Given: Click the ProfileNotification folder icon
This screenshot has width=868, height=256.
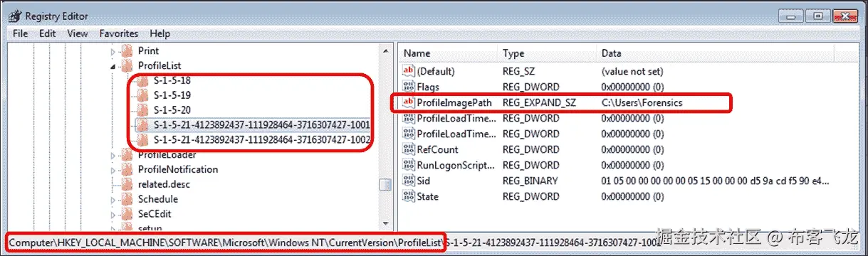Looking at the screenshot, I should click(x=127, y=169).
